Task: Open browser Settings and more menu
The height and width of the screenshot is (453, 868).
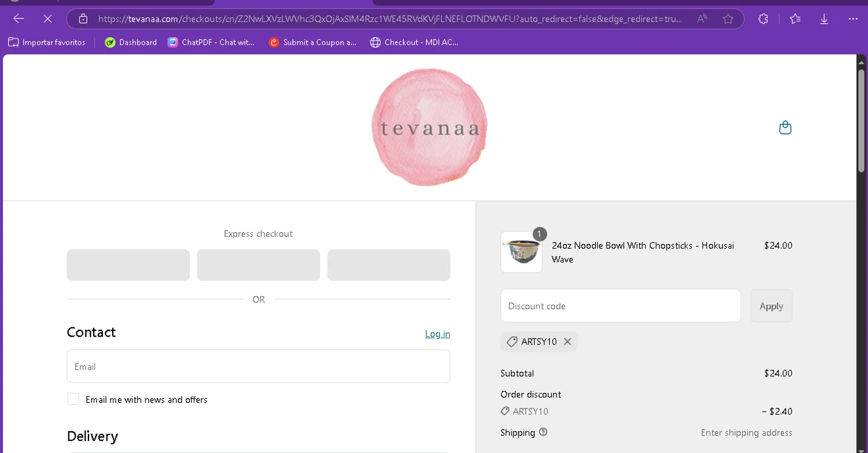Action: 853,19
